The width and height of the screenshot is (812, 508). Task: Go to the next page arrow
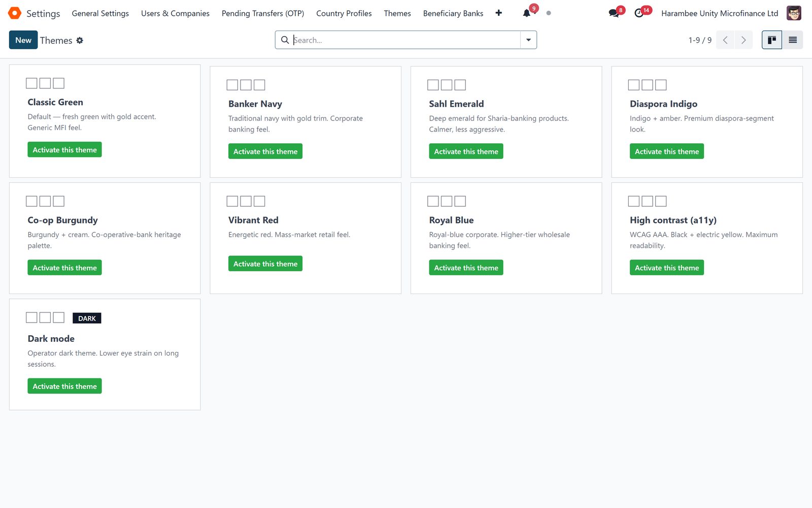coord(743,40)
